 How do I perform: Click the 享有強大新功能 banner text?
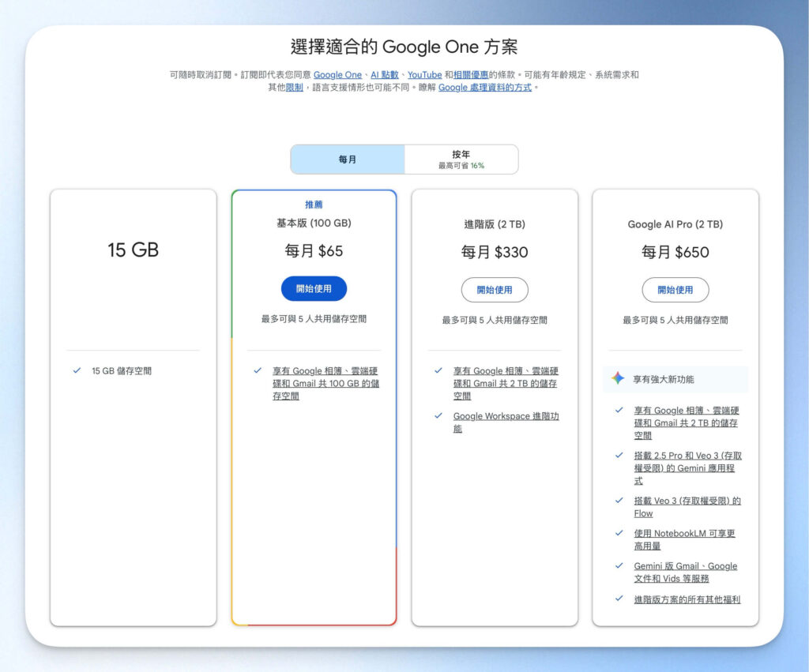pos(663,380)
